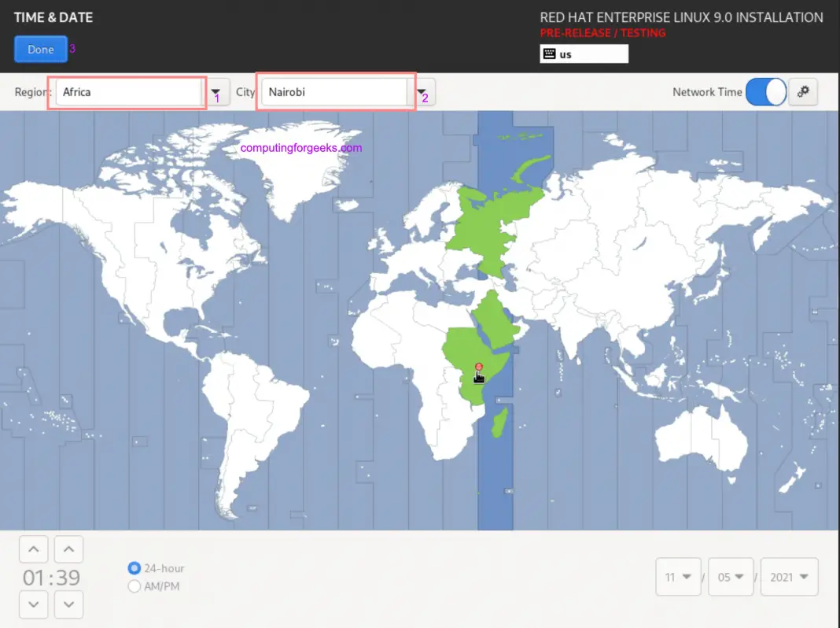The width and height of the screenshot is (840, 628).
Task: Increase the minutes with up arrow
Action: [68, 549]
